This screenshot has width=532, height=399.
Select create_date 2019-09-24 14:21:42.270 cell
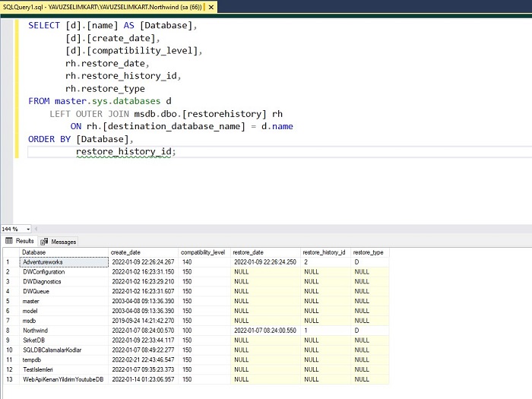point(143,321)
